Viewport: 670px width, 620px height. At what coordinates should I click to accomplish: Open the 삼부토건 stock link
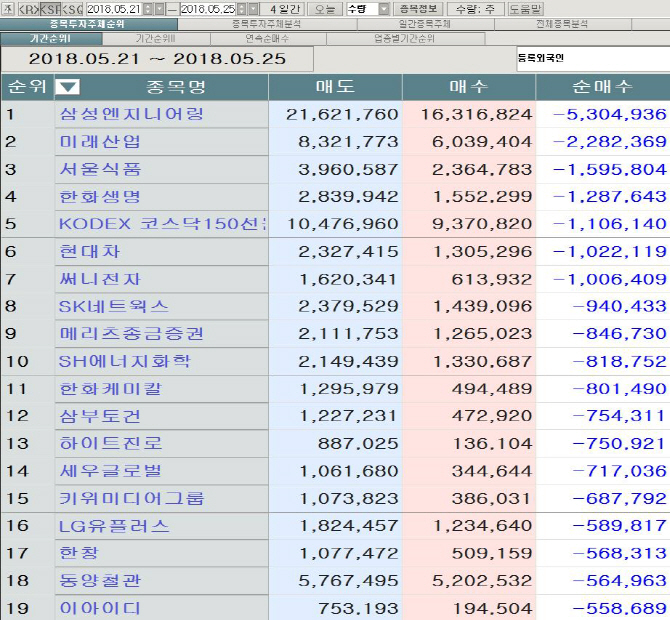pos(100,416)
